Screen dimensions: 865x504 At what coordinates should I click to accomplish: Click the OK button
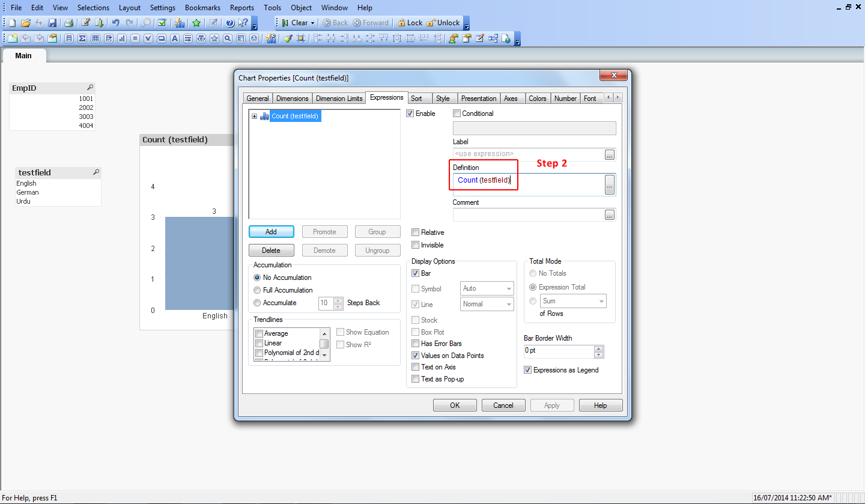[455, 405]
